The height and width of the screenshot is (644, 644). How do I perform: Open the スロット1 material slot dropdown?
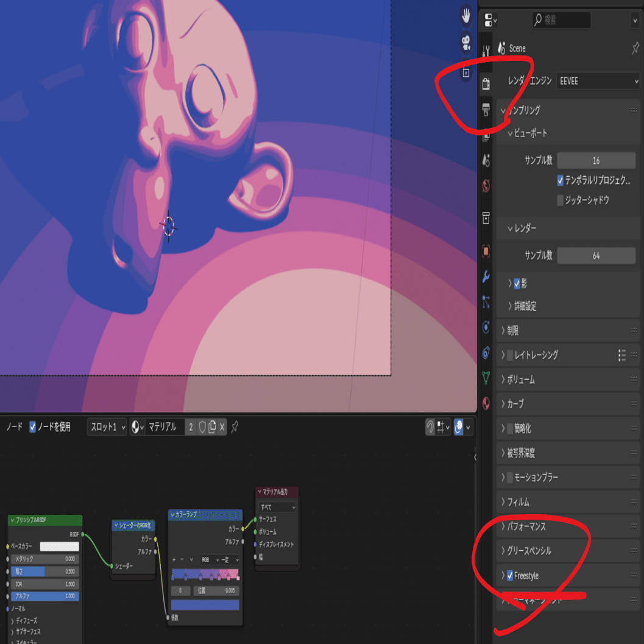(x=107, y=427)
